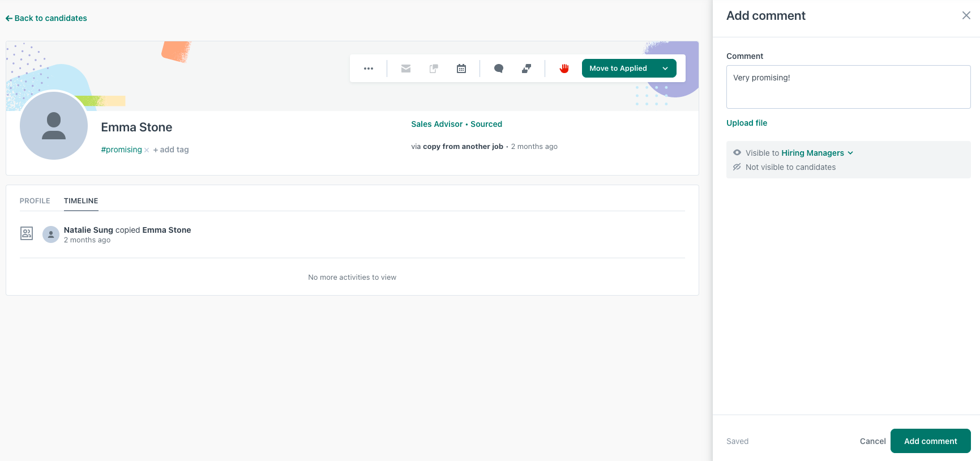Viewport: 980px width, 461px height.
Task: Click add tag
Action: tap(171, 150)
